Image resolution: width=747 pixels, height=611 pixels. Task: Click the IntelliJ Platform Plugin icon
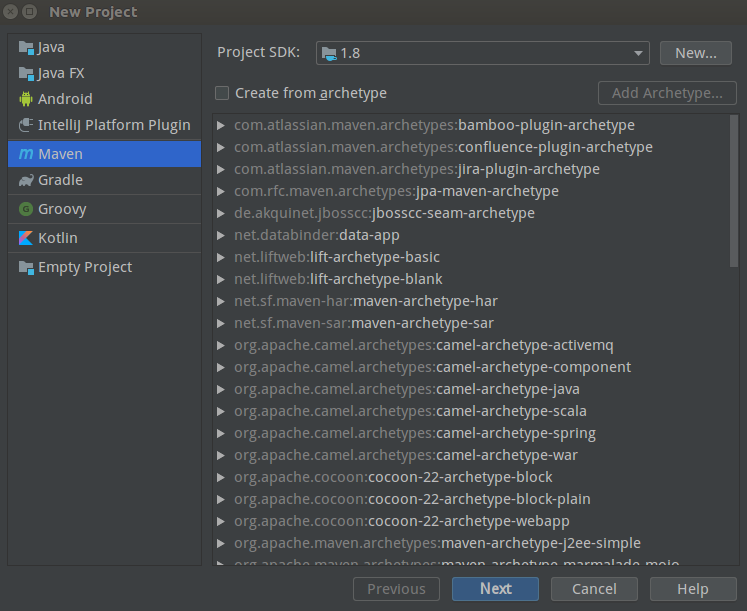click(26, 125)
